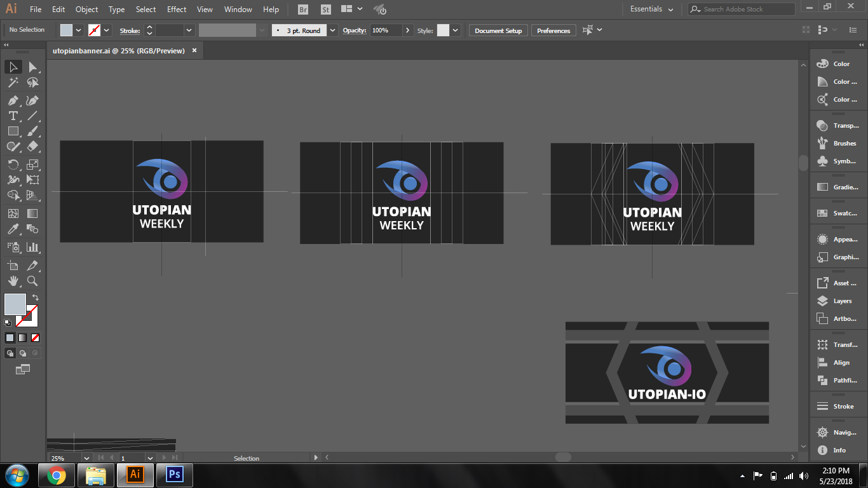
Task: Enable Draw Normal mode
Action: coord(10,353)
